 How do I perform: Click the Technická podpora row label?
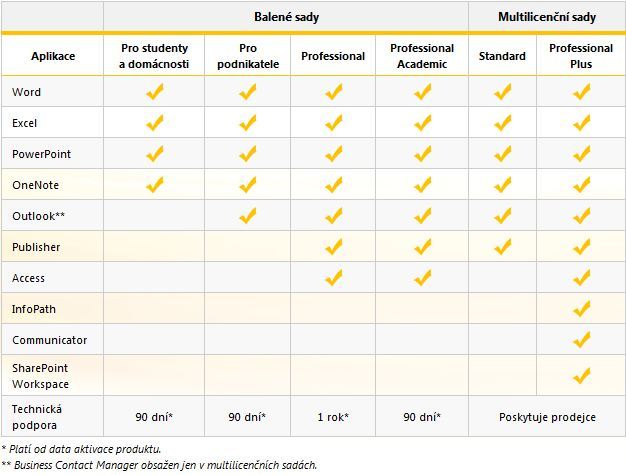(37, 417)
